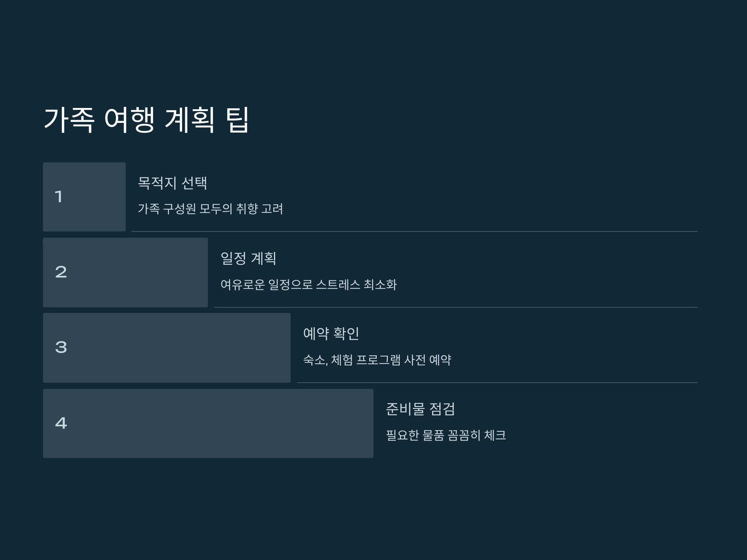Viewport: 747px width, 560px height.
Task: Click the heading 일정 계획
Action: [248, 259]
